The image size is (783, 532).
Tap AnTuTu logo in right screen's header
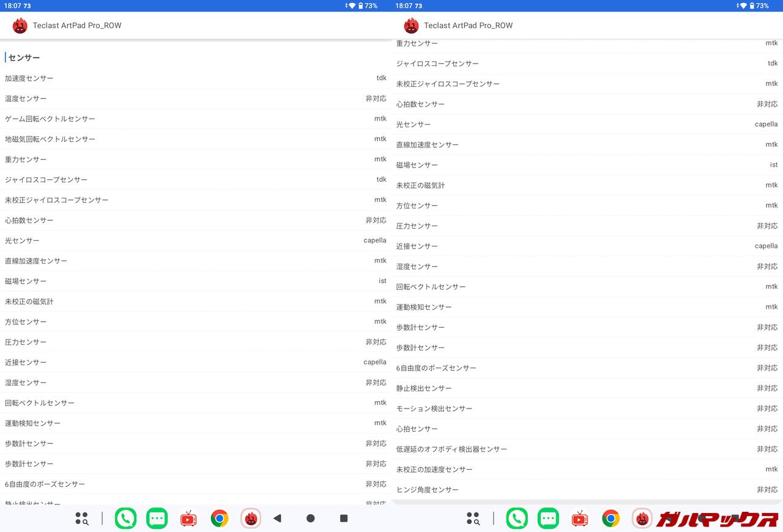click(x=412, y=26)
